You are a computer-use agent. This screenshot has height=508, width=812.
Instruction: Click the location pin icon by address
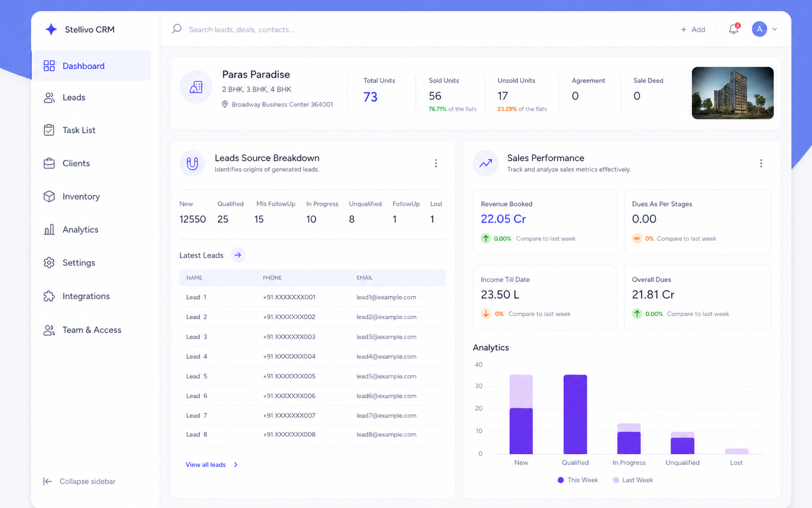point(225,104)
